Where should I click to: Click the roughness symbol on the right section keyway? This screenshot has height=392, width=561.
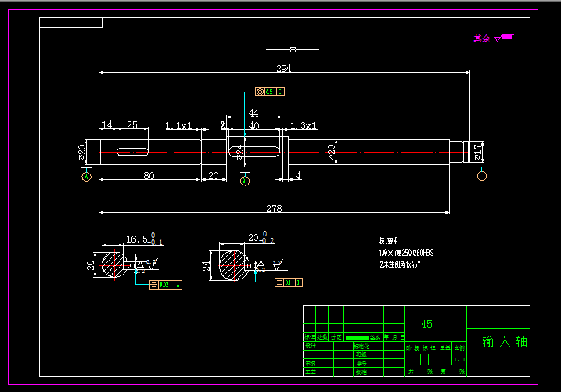click(x=278, y=265)
